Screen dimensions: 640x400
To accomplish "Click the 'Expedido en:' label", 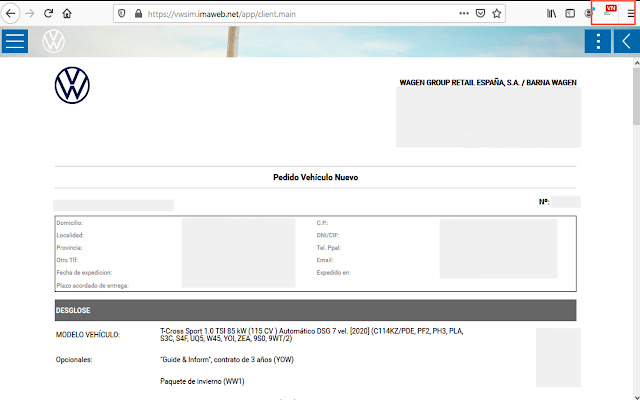I will [x=333, y=273].
